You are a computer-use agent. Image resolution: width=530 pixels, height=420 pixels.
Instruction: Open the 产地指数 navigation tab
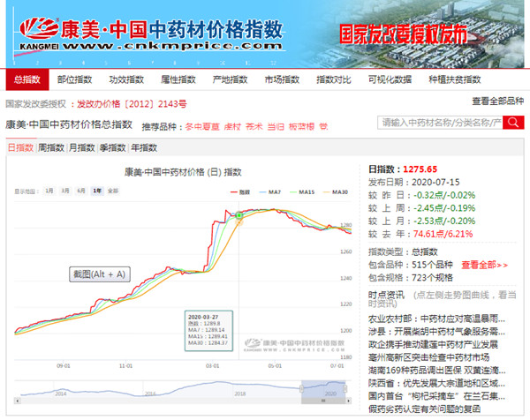[231, 79]
